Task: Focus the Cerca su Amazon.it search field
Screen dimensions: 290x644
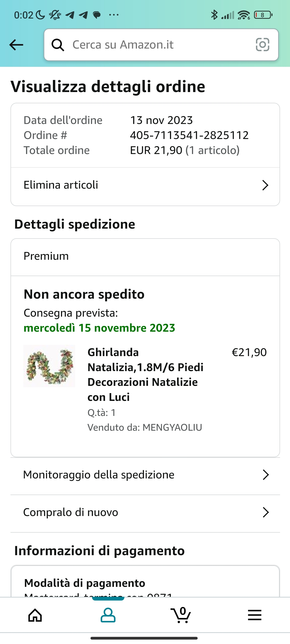Action: click(x=158, y=45)
